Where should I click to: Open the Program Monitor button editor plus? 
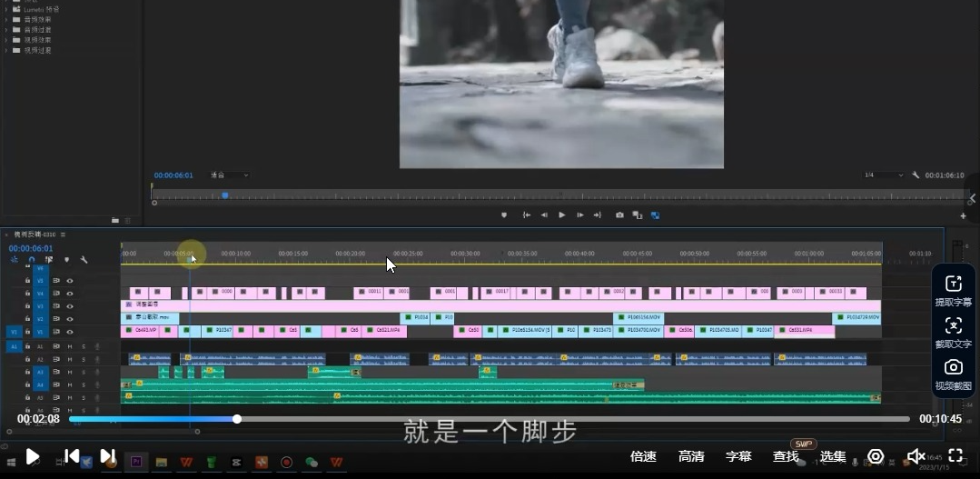tap(963, 215)
